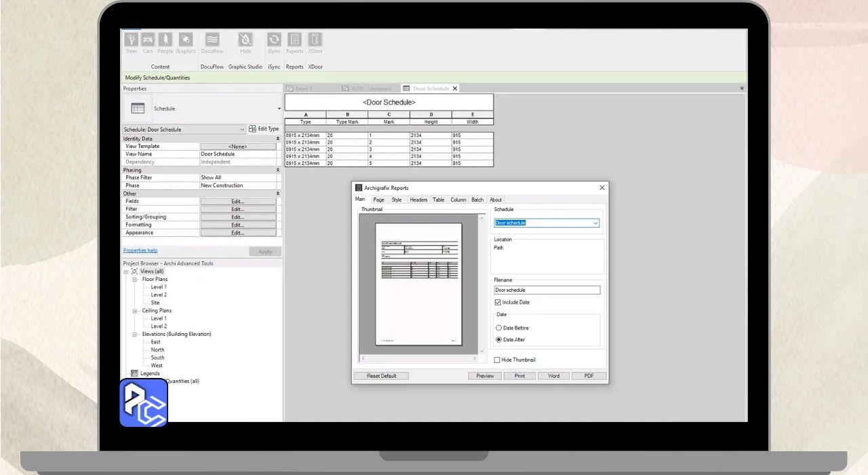Viewport: 868px width, 475px height.
Task: Click the Trees icon in ribbon
Action: tap(132, 41)
